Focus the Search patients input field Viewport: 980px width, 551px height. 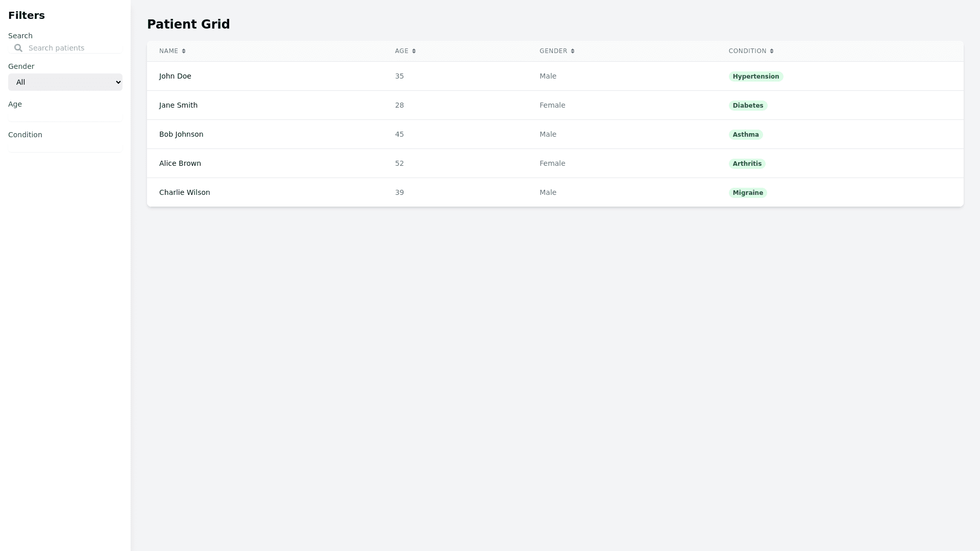pos(71,48)
